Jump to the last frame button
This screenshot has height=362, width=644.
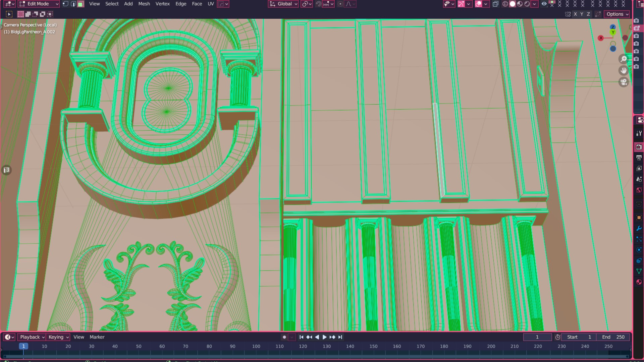[x=340, y=337]
